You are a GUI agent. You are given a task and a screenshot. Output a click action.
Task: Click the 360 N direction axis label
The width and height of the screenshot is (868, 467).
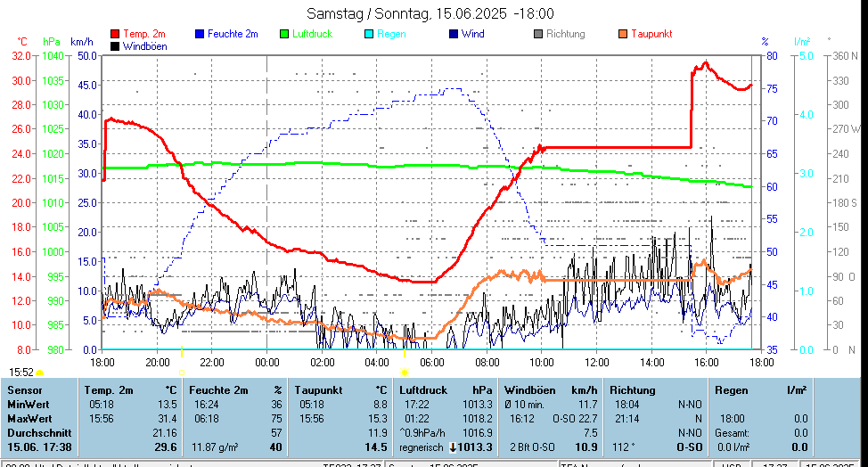pos(845,56)
